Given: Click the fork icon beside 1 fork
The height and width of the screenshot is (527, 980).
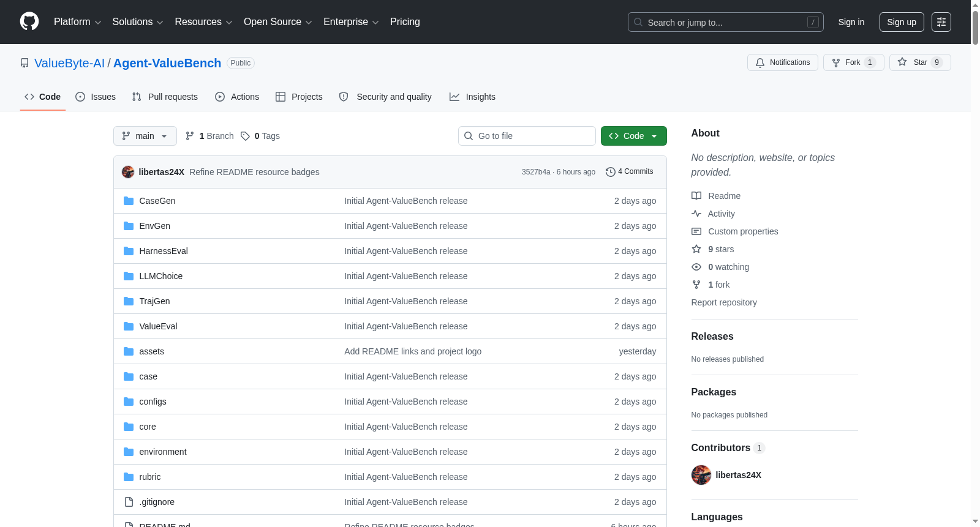Looking at the screenshot, I should 696,285.
